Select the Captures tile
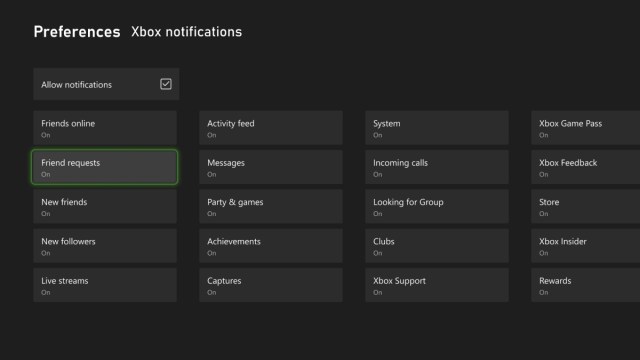640x360 pixels. (271, 285)
